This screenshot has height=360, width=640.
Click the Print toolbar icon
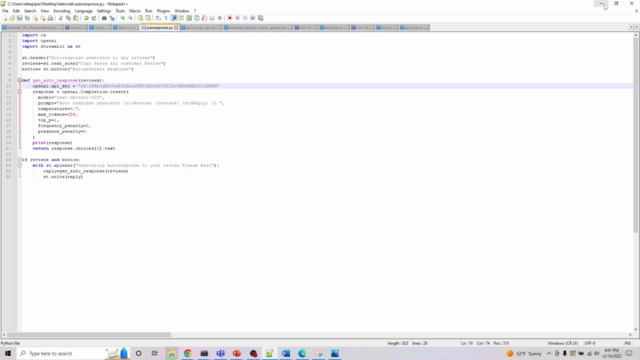(x=50, y=18)
